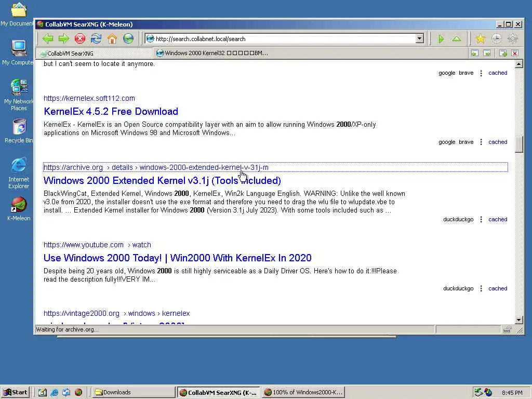Viewport: 532px width, 399px height.
Task: Open a new tab with plus icon
Action: click(x=503, y=53)
